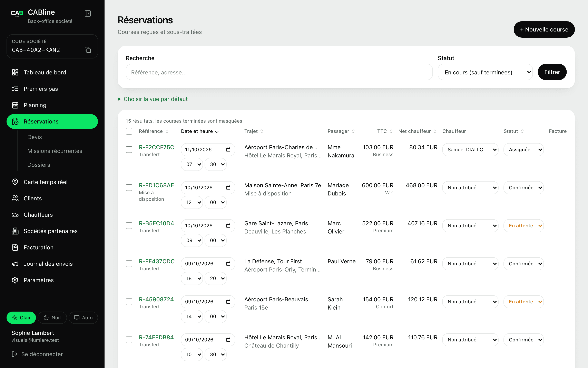Viewport: 588px width, 368px height.
Task: Click the Journal des envois megaphone icon
Action: click(x=15, y=264)
